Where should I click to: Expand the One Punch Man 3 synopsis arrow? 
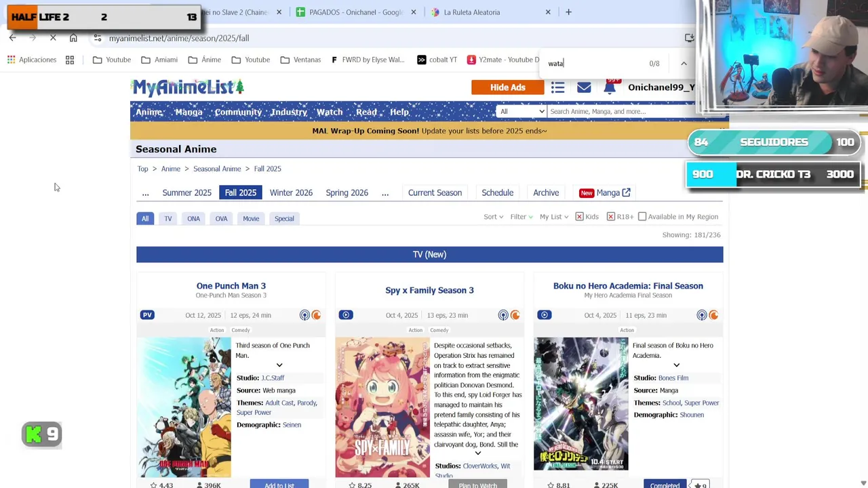279,365
